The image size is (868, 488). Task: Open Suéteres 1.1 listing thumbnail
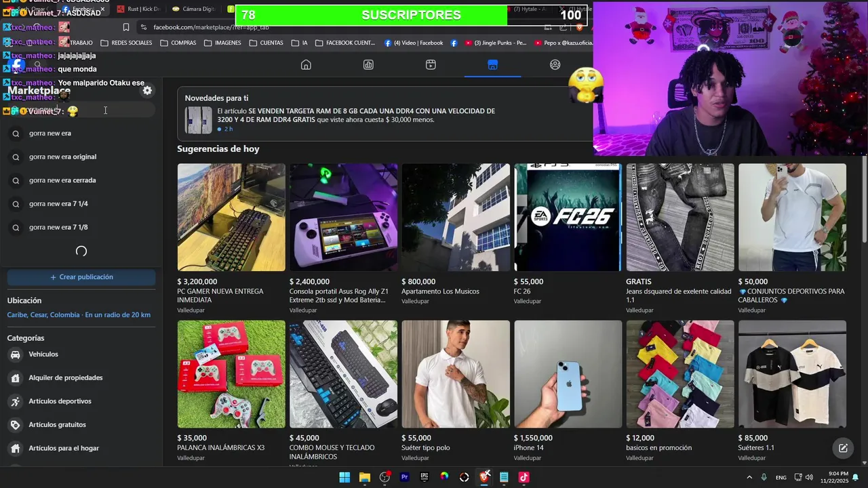[x=792, y=374]
